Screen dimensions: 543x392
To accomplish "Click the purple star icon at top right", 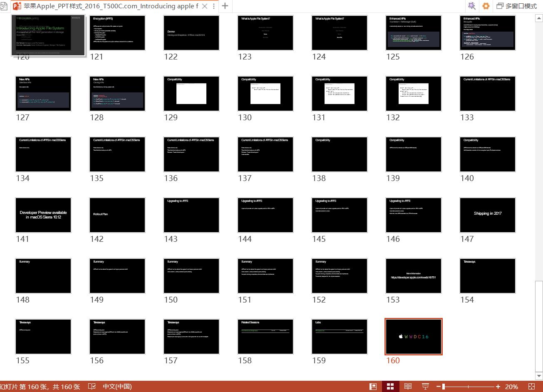I will coord(471,6).
